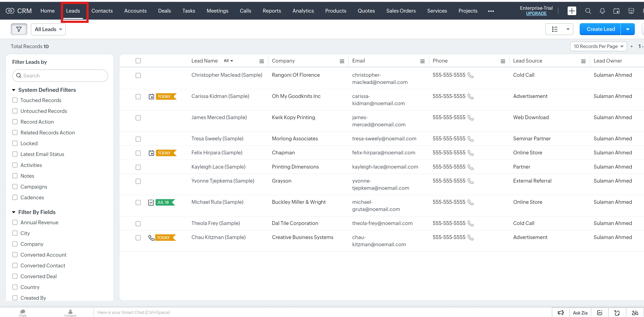Click the quick create plus icon

point(572,11)
